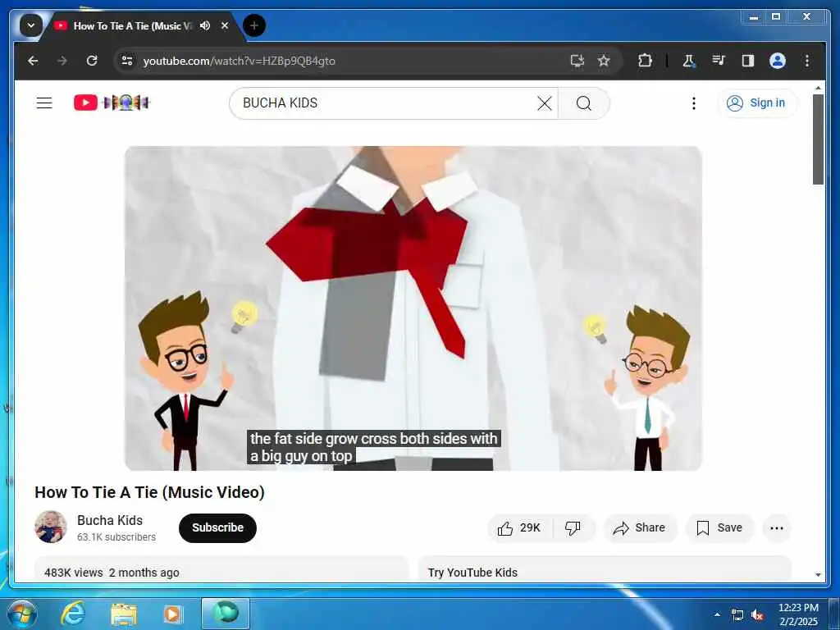Screen dimensions: 840x630
Task: Open YouTube settings three-dot menu
Action: [694, 103]
